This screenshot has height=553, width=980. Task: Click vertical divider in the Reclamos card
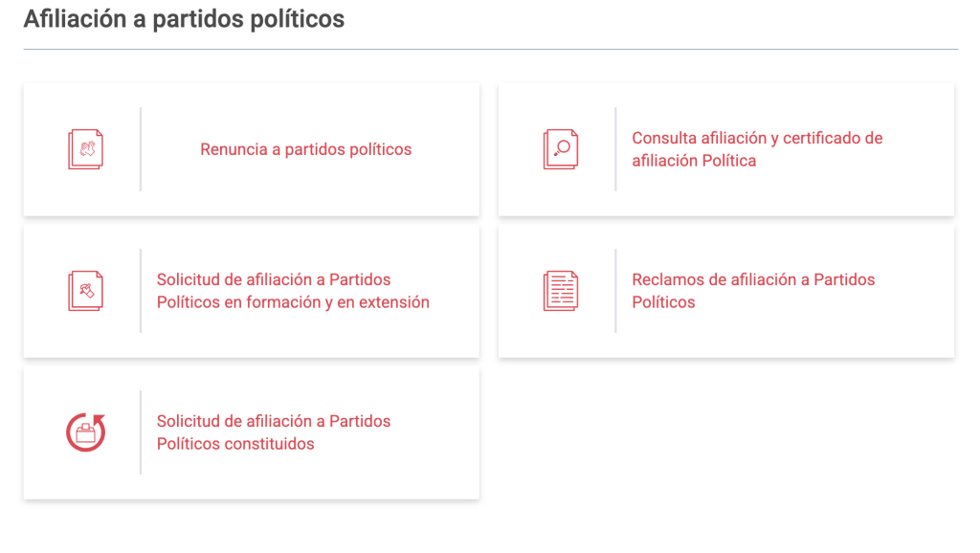[x=615, y=291]
